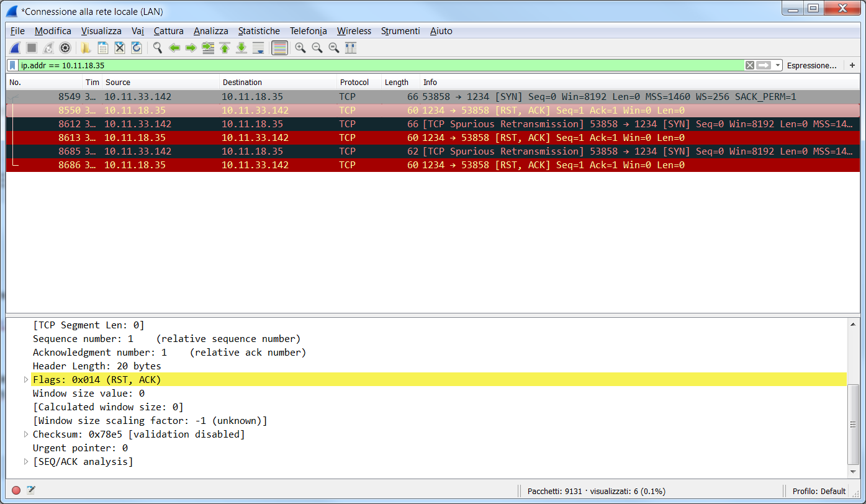
Task: Open the Espressione dialog
Action: tap(811, 65)
